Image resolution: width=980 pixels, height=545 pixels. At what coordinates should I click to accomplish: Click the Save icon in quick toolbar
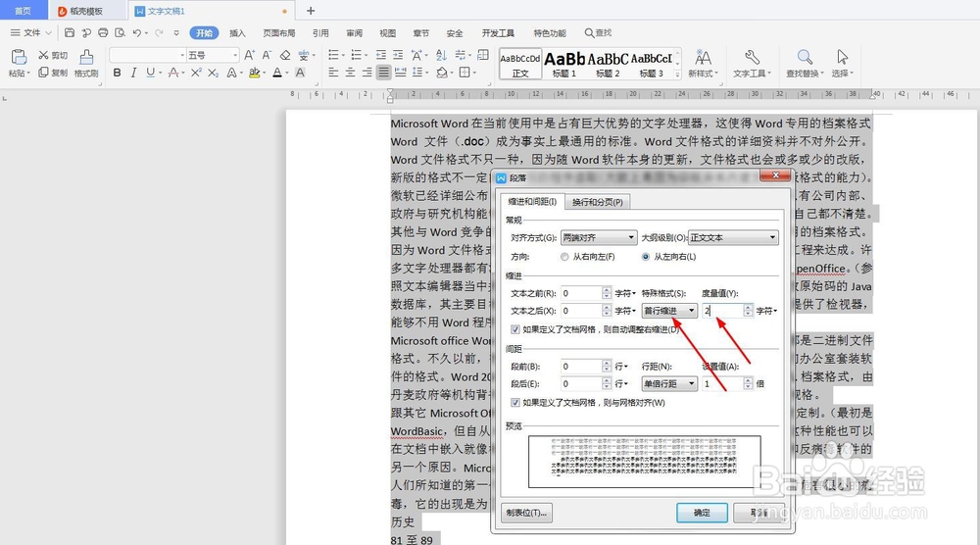[x=70, y=32]
